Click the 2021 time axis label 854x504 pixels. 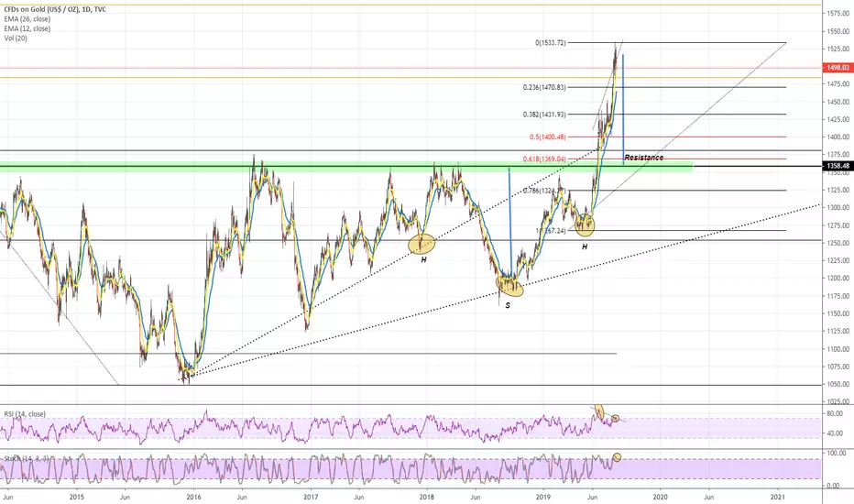coord(778,497)
